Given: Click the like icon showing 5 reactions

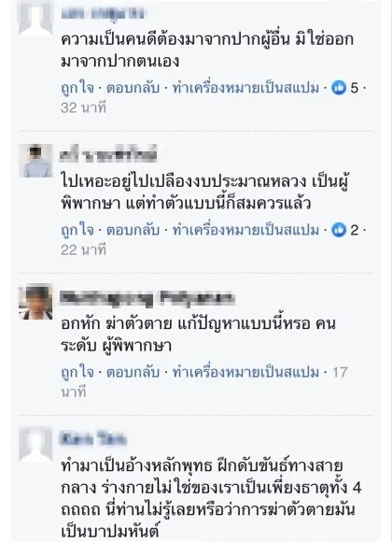Looking at the screenshot, I should pos(339,88).
